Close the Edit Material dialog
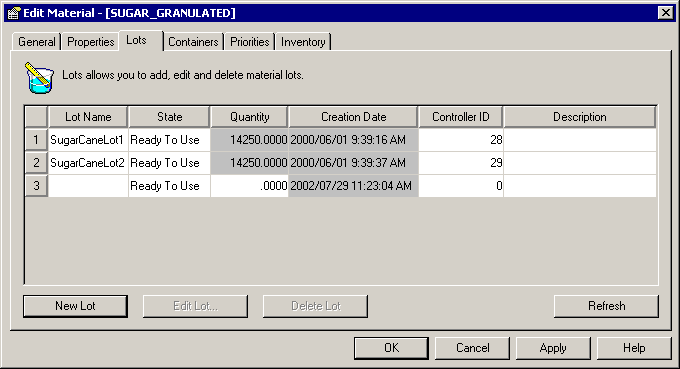 pyautogui.click(x=665, y=13)
